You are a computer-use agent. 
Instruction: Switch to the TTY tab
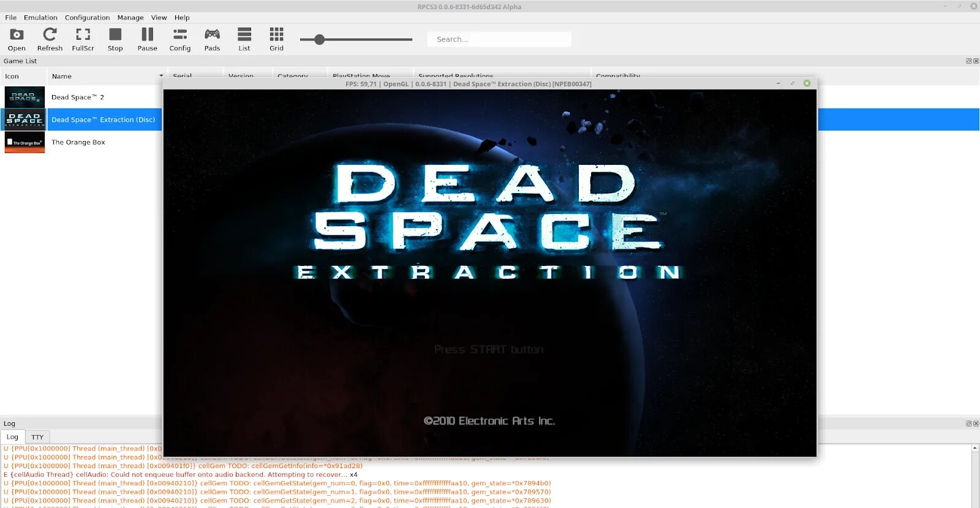pos(37,437)
